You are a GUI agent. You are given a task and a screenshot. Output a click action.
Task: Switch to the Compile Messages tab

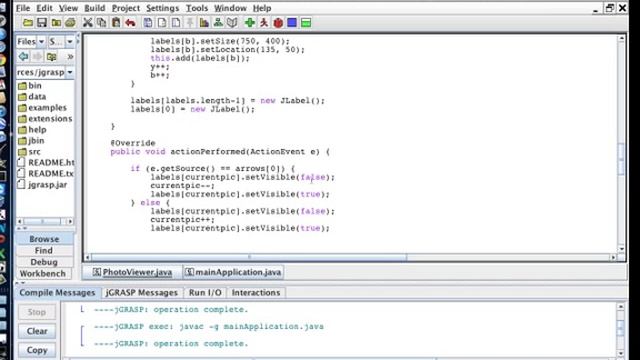[x=57, y=293]
